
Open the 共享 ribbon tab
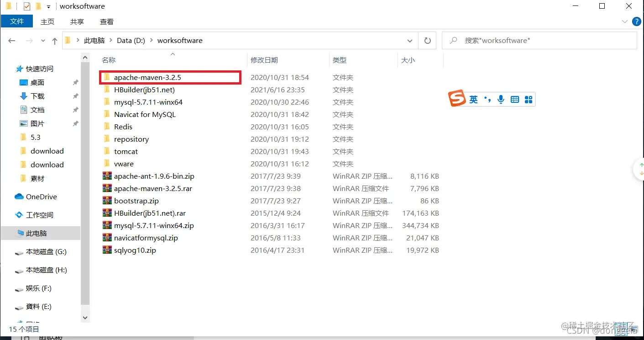pyautogui.click(x=77, y=21)
